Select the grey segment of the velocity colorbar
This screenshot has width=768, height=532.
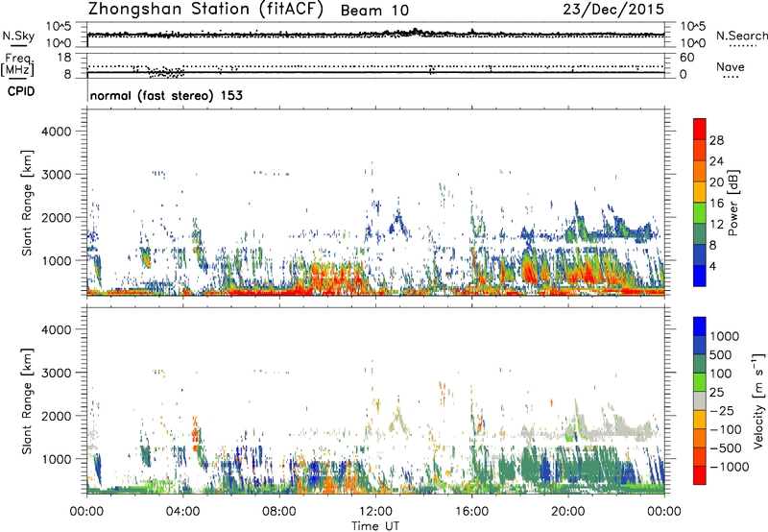pos(700,400)
